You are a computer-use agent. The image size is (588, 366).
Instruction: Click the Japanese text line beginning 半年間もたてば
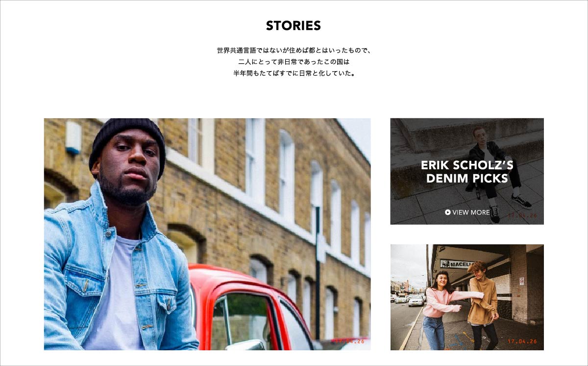(x=294, y=74)
